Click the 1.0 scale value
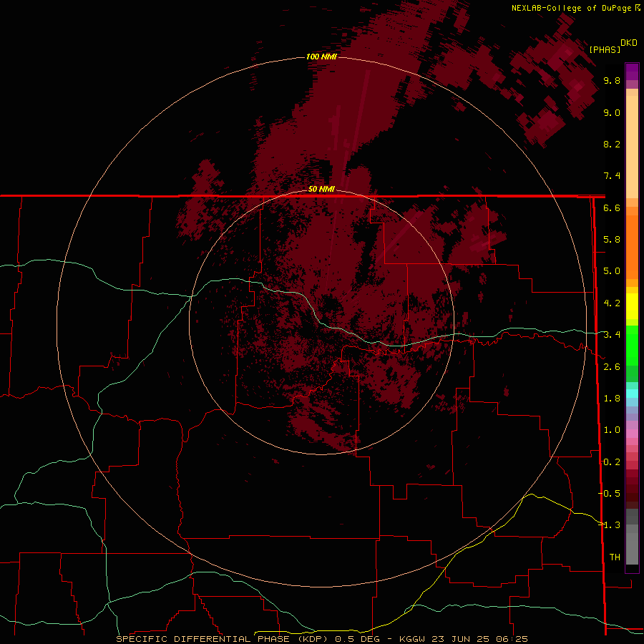 tap(612, 430)
